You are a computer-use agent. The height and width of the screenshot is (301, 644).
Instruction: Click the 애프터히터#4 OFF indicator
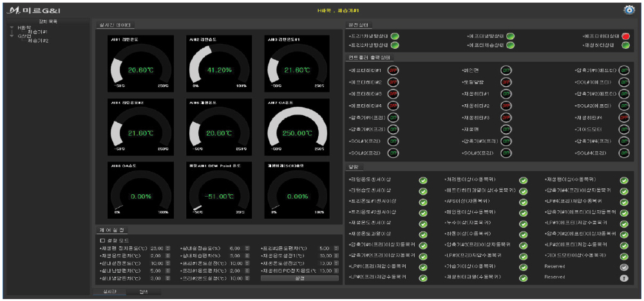[393, 105]
